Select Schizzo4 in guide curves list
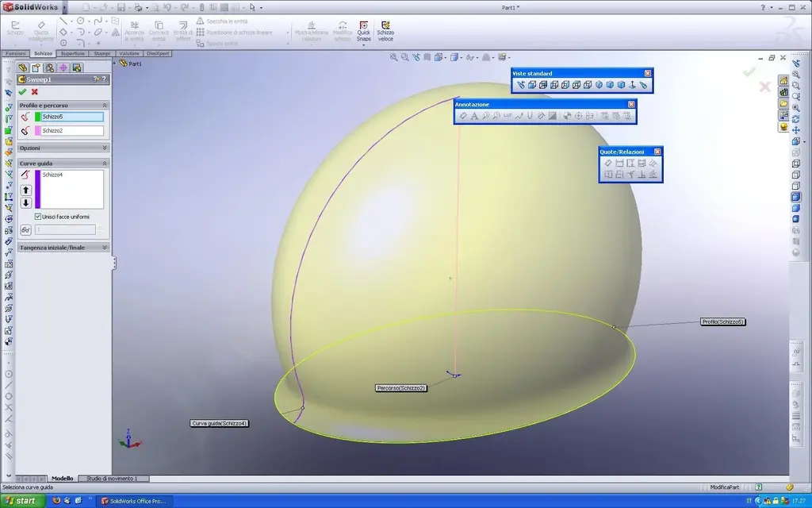Screen dimensions: 812x508 point(53,175)
